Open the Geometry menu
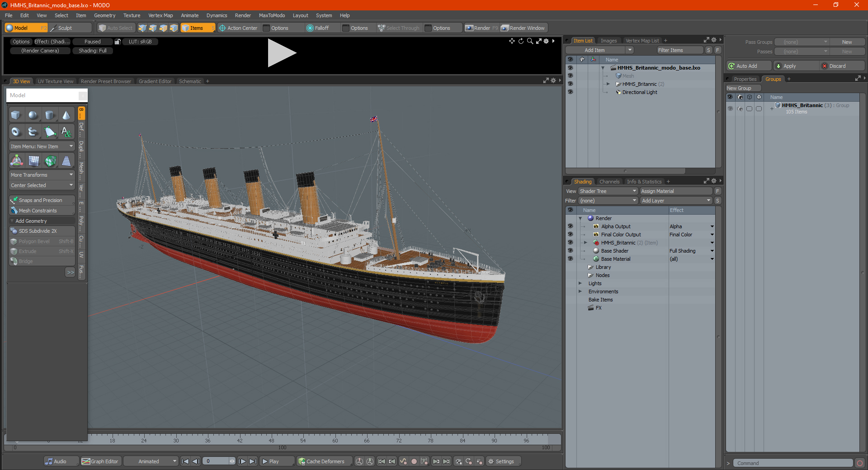The width and height of the screenshot is (868, 470). click(x=104, y=15)
